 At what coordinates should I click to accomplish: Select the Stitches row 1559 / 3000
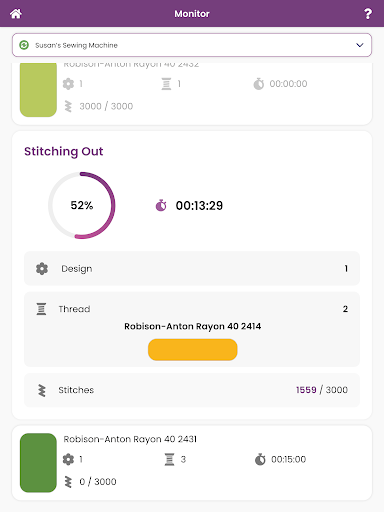pos(192,390)
